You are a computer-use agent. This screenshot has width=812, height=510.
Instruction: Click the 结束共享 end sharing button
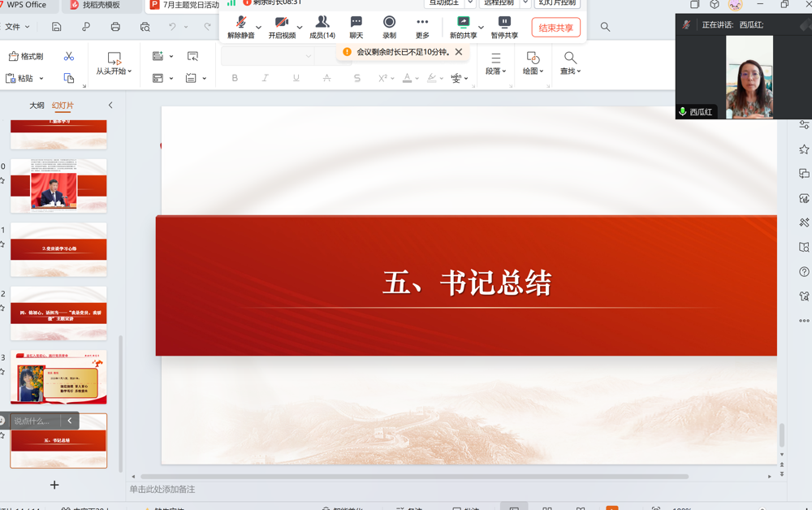click(555, 27)
